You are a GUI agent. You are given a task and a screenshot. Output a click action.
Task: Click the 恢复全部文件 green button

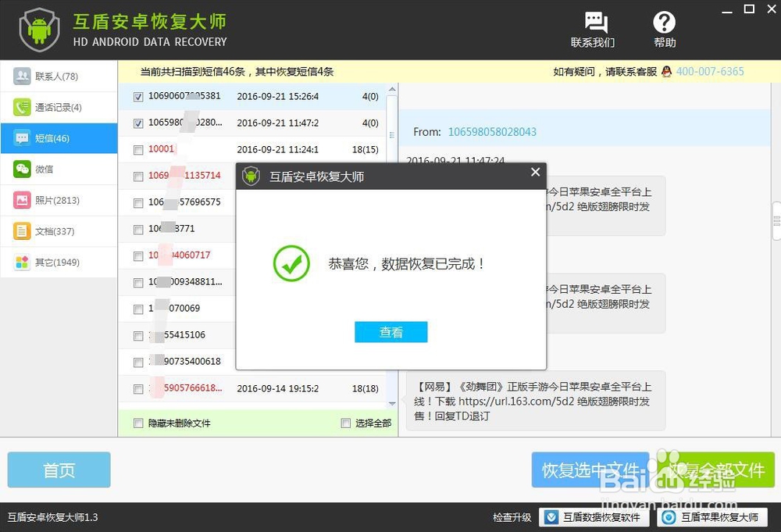715,470
